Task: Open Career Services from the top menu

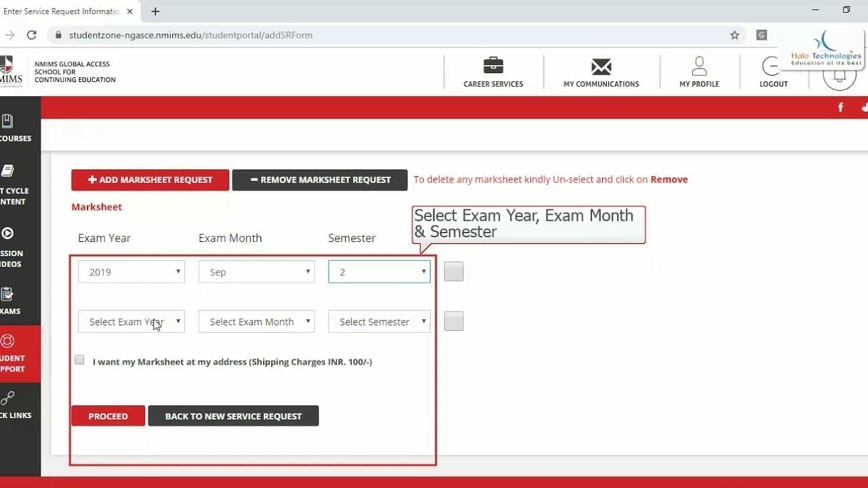Action: pyautogui.click(x=493, y=72)
